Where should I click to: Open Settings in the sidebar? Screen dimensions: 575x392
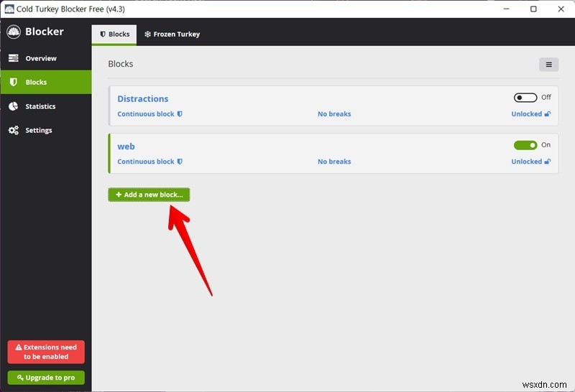click(x=46, y=130)
